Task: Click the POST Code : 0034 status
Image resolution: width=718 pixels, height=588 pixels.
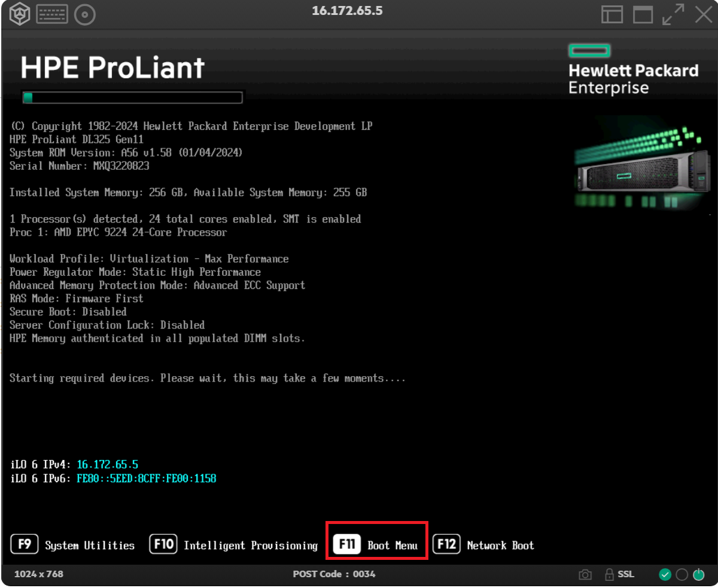Action: (x=334, y=574)
